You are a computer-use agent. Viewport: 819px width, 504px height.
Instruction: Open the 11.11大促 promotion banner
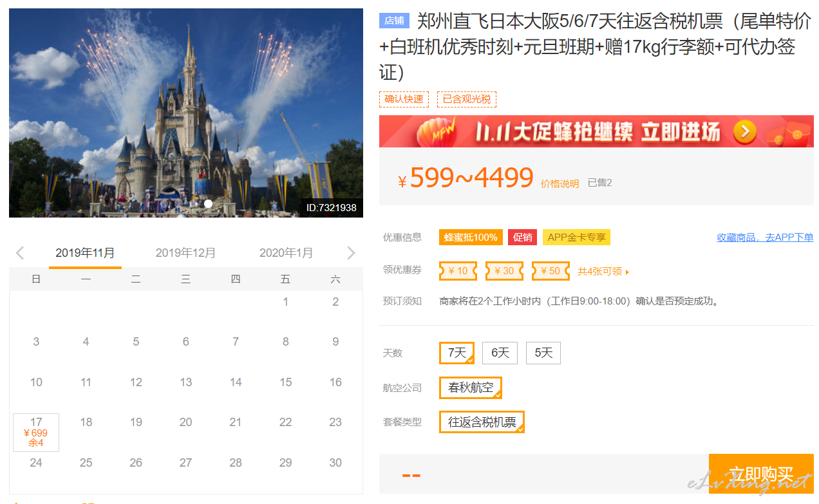[x=596, y=131]
